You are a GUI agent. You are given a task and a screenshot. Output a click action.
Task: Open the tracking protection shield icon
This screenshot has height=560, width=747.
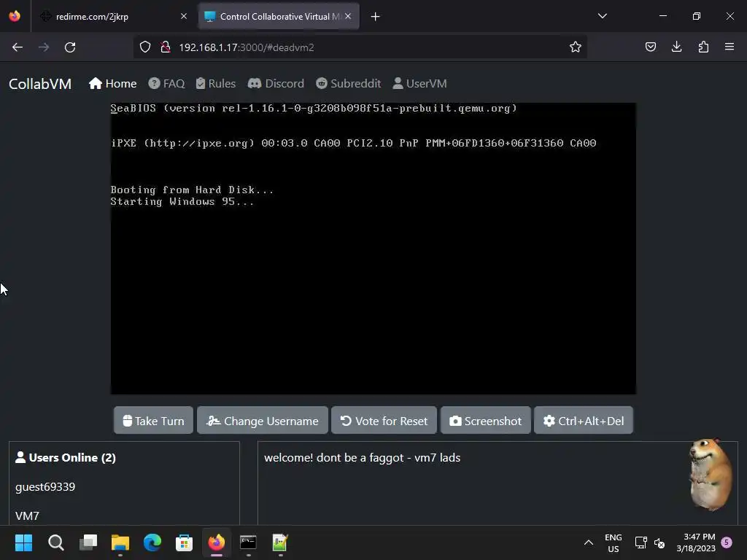[x=145, y=47]
